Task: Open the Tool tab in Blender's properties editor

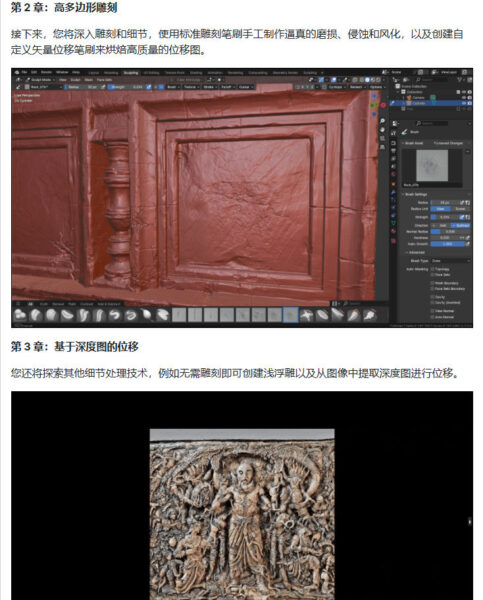Action: 393,132
